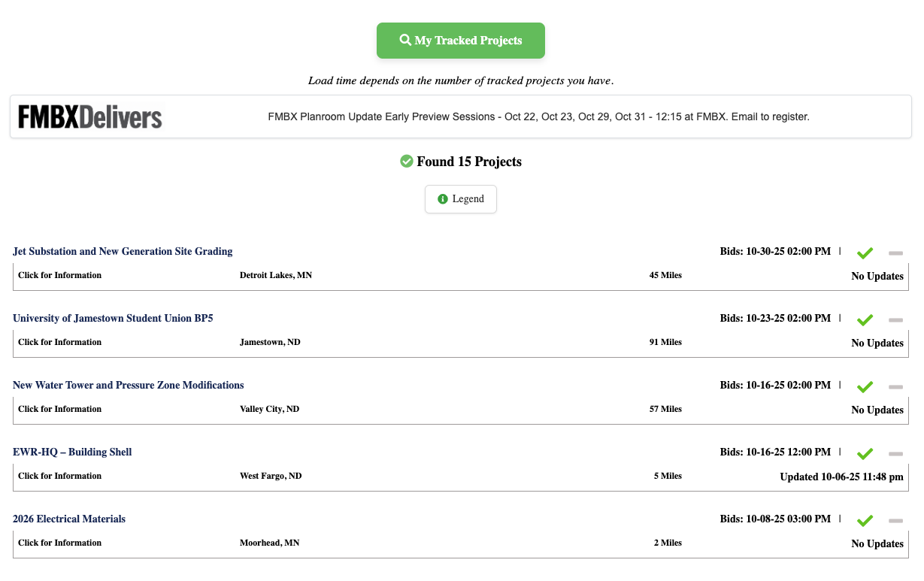Click green checkmark for Jet Substation project
This screenshot has height=581, width=924.
pyautogui.click(x=865, y=253)
